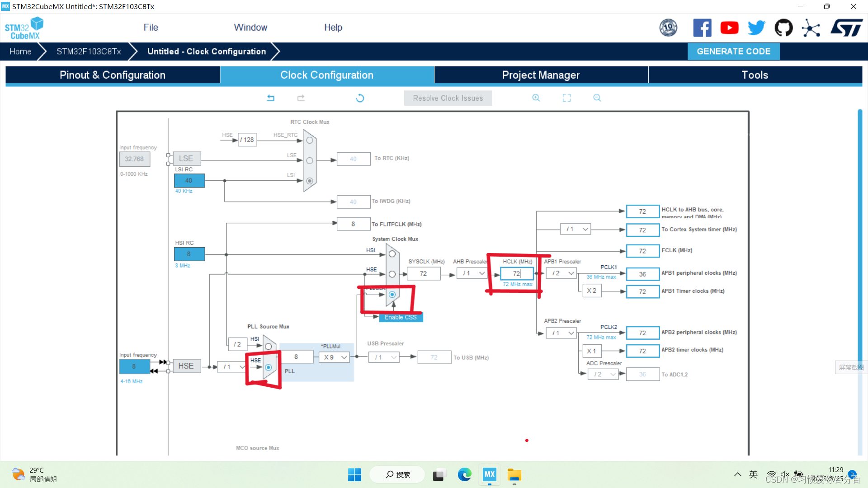The width and height of the screenshot is (868, 488).
Task: Click the Enable CSS button
Action: pos(401,317)
